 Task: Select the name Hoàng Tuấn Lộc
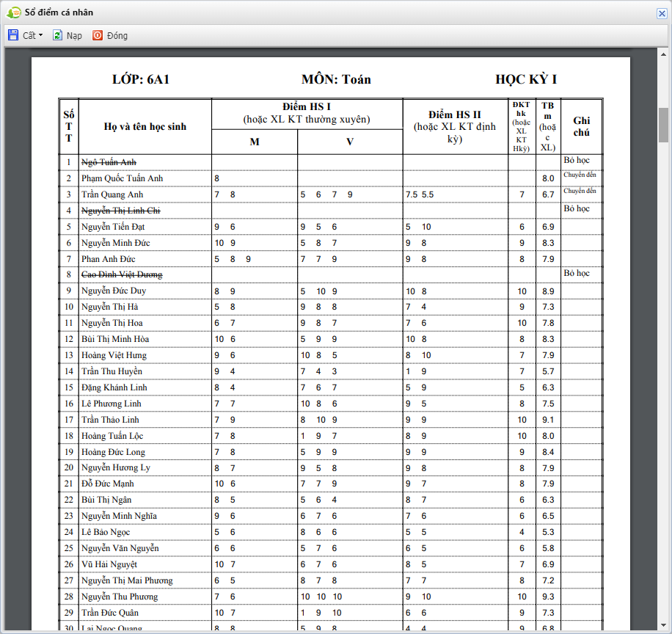pos(112,436)
